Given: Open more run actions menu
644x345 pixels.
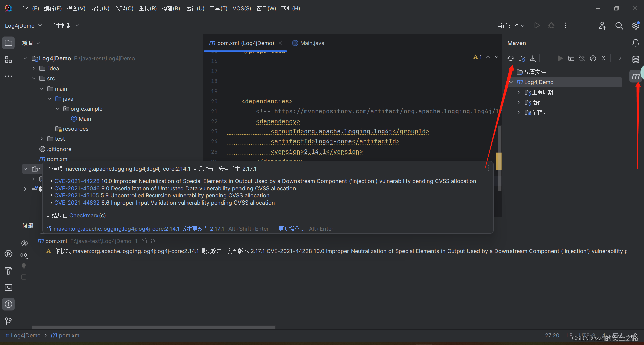Looking at the screenshot, I should tap(566, 26).
